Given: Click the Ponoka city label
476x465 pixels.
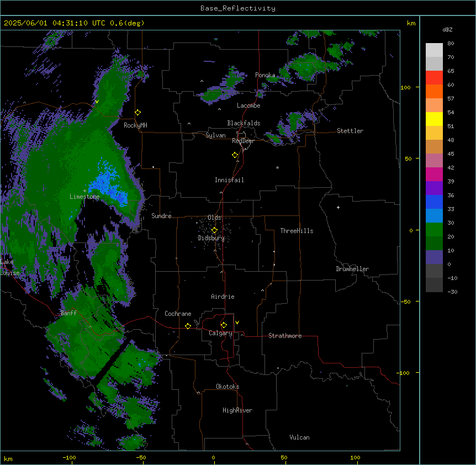Looking at the screenshot, I should [x=265, y=75].
